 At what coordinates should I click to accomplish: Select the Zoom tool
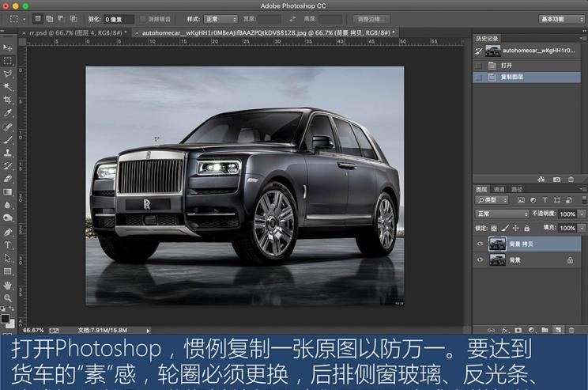coord(7,298)
